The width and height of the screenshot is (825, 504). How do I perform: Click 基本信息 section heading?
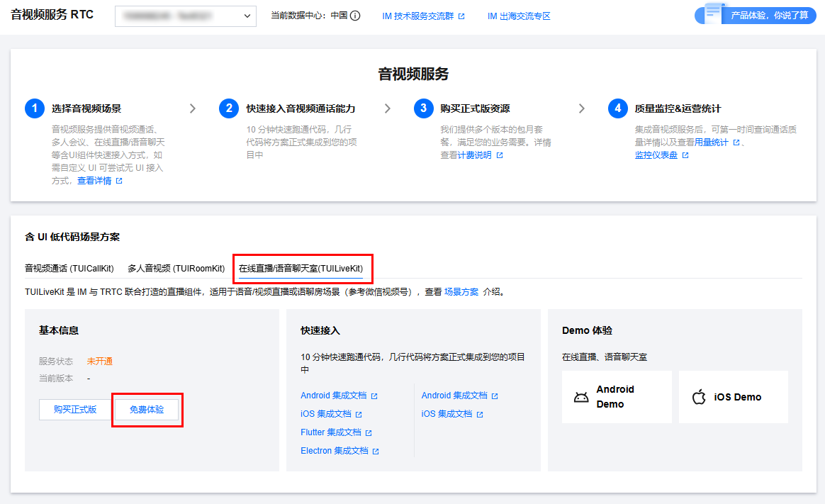58,330
